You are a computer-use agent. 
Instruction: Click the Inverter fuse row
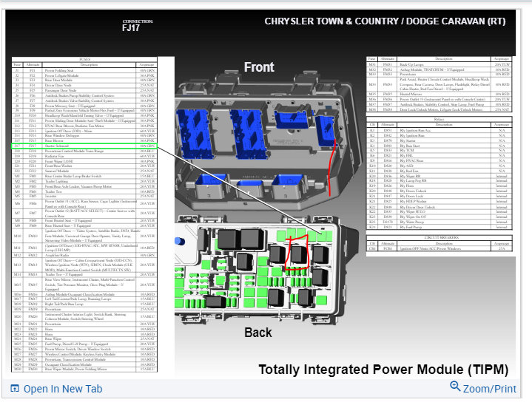(84, 196)
